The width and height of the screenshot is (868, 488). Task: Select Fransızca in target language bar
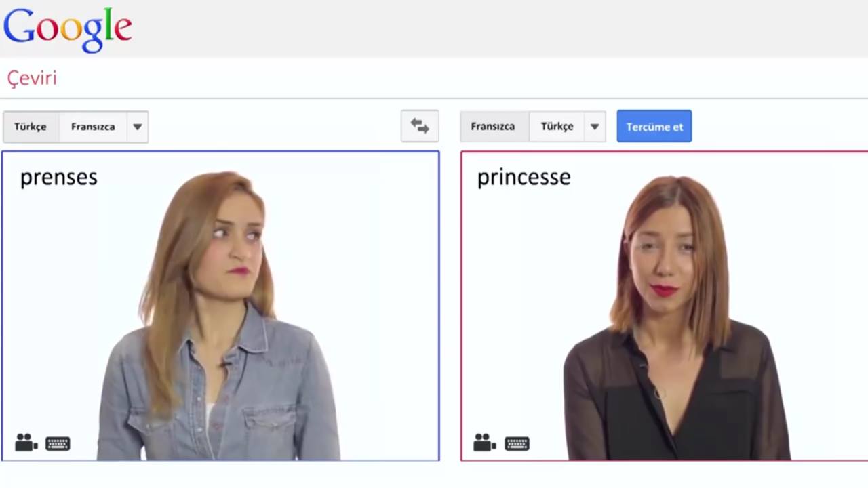pyautogui.click(x=493, y=127)
